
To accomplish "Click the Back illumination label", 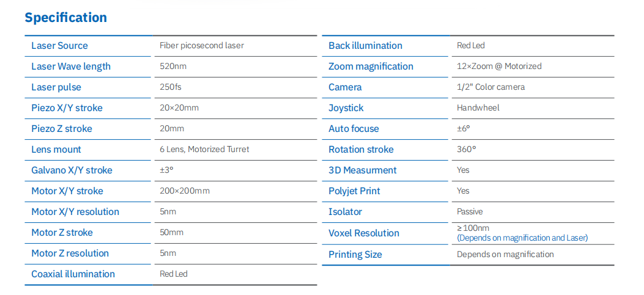I will point(365,46).
